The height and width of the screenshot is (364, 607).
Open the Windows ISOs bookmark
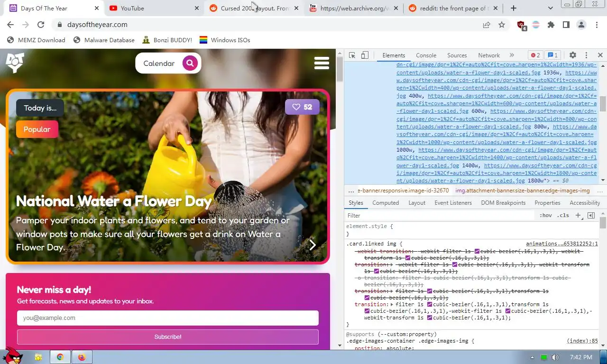[x=224, y=40]
